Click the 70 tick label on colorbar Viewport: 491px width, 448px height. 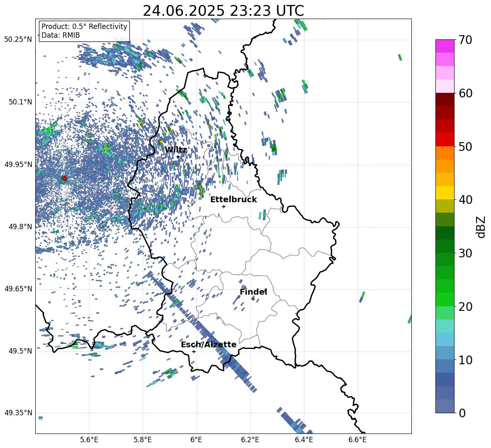click(465, 40)
